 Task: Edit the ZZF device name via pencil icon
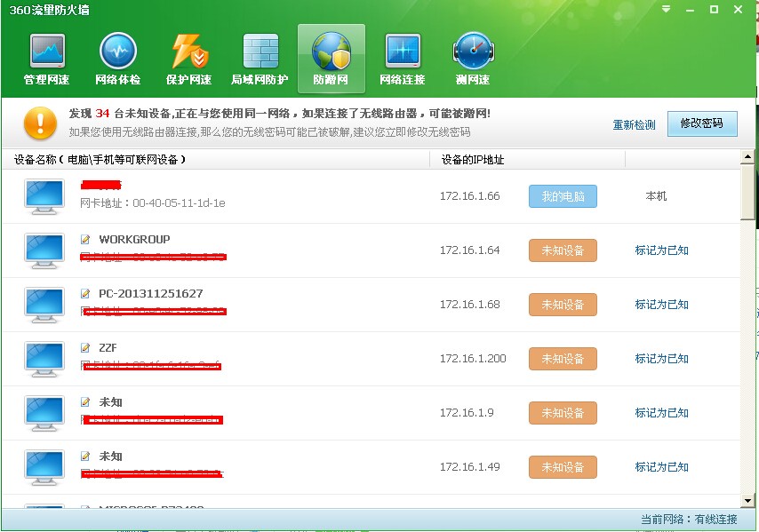85,347
